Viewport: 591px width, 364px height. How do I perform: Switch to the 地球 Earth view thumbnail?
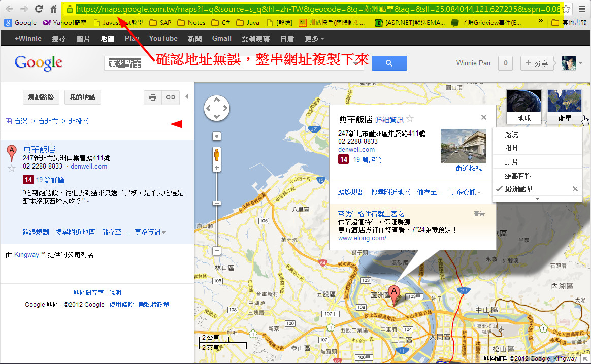[x=524, y=106]
